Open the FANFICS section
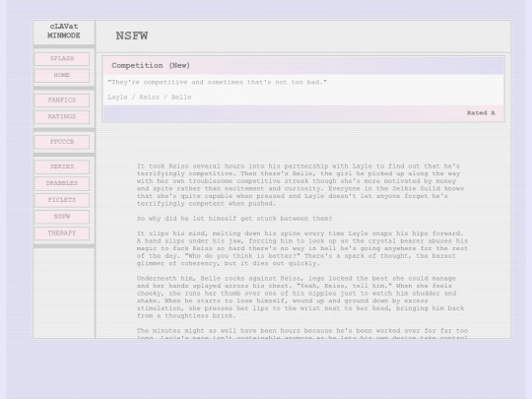This screenshot has height=399, width=532. click(62, 100)
